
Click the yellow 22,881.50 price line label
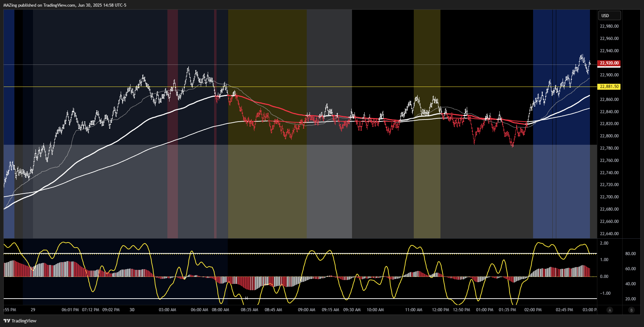(x=609, y=87)
